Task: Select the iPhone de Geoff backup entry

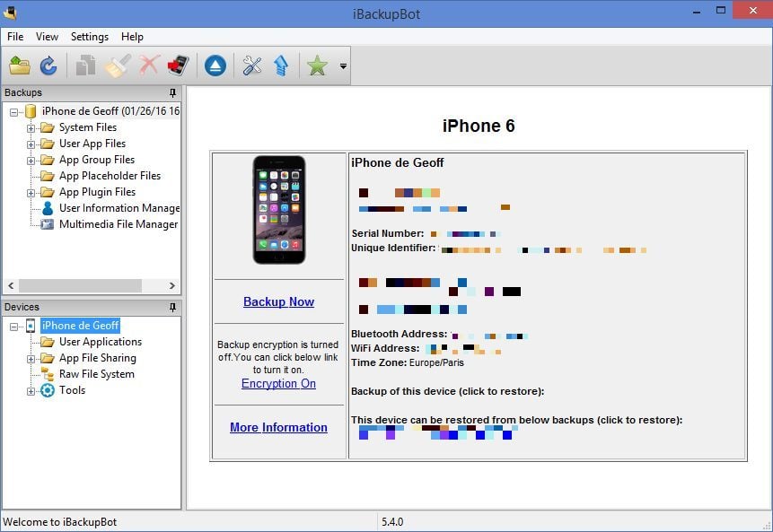Action: pyautogui.click(x=110, y=111)
